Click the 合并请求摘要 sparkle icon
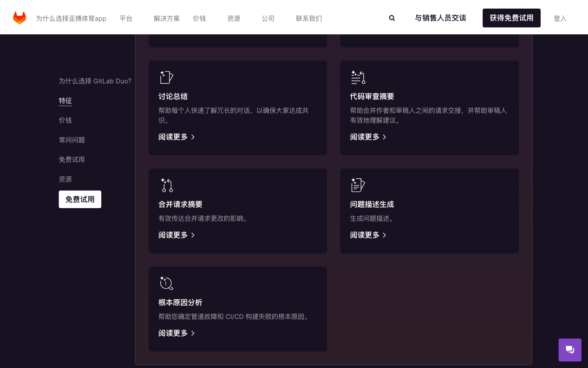Screen dimensions: 588x368 click(x=167, y=185)
